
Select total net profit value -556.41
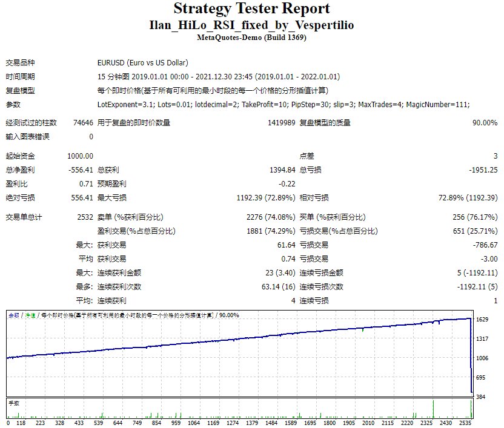[x=81, y=170]
